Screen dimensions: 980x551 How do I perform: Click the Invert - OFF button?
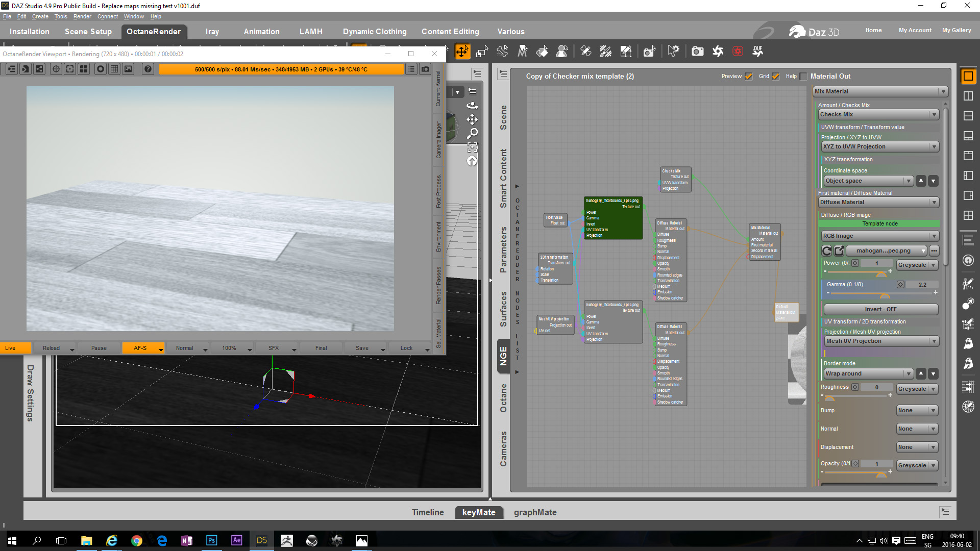point(880,309)
